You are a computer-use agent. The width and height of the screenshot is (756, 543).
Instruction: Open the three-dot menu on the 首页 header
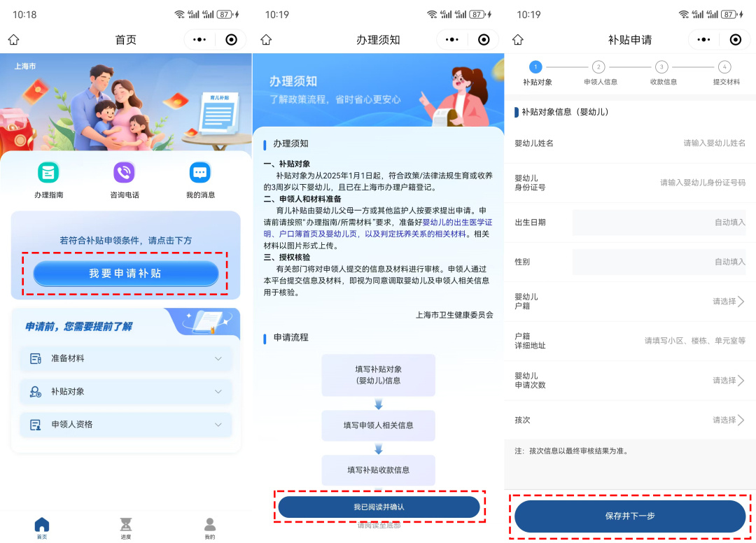(x=199, y=40)
